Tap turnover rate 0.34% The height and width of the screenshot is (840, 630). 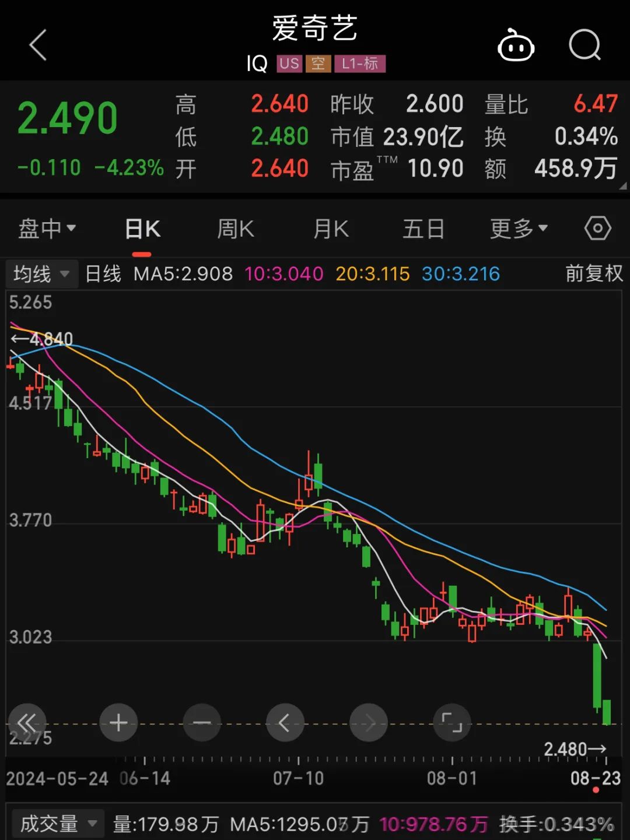click(x=586, y=136)
